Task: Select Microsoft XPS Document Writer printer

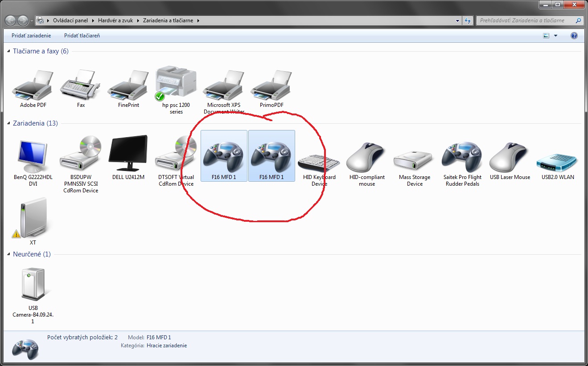Action: (224, 85)
